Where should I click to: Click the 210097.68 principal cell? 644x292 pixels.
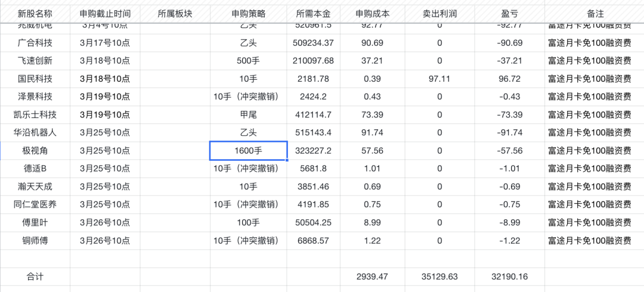[x=314, y=61]
